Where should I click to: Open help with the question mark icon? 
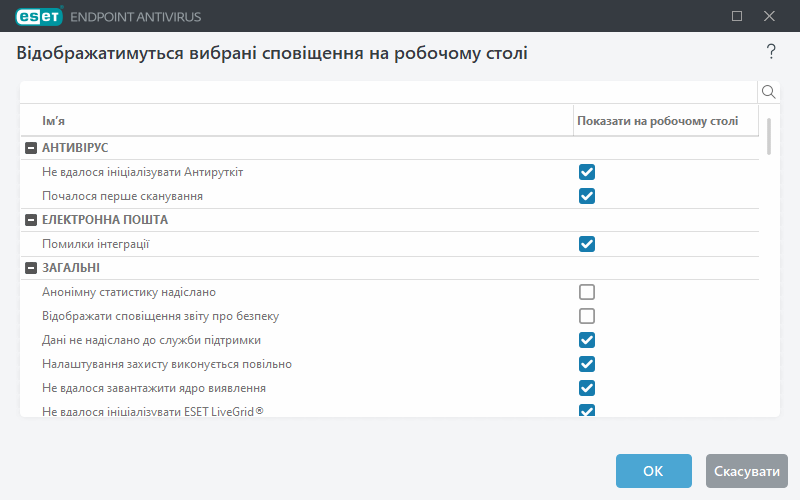[771, 52]
